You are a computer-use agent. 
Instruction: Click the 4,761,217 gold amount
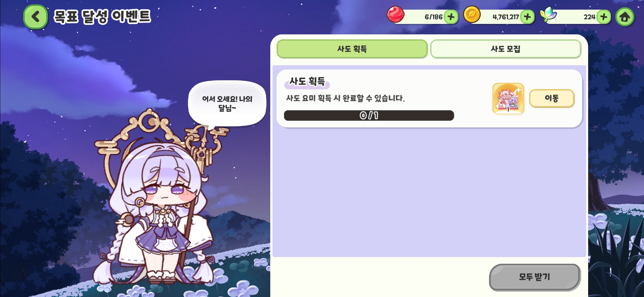[x=506, y=17]
